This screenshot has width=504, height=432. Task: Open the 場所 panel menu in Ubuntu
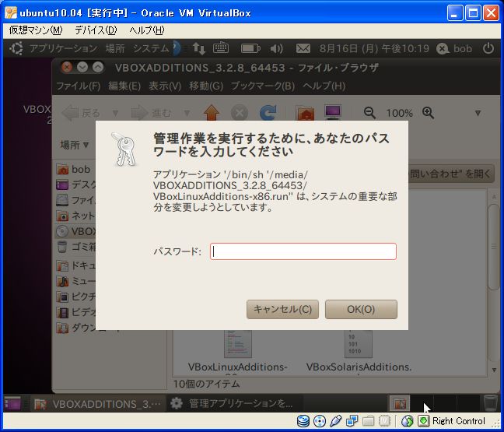click(x=115, y=48)
